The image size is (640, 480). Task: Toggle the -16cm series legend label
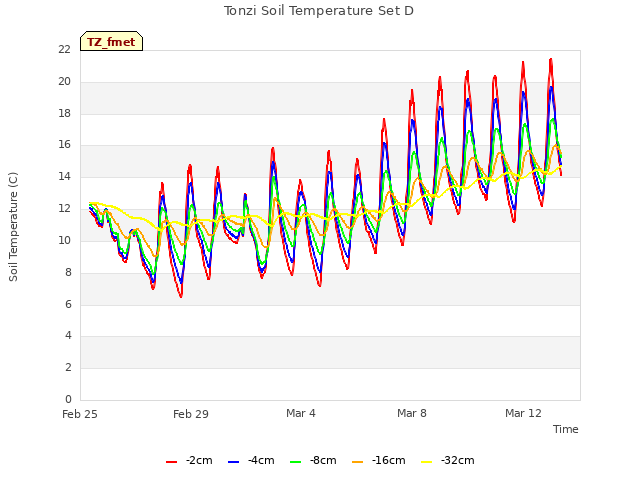point(389,460)
